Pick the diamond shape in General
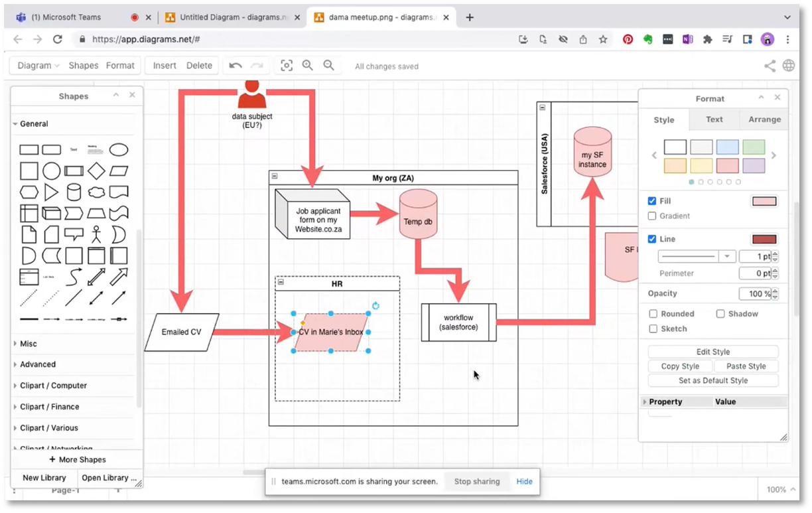The width and height of the screenshot is (812, 513). pyautogui.click(x=96, y=171)
